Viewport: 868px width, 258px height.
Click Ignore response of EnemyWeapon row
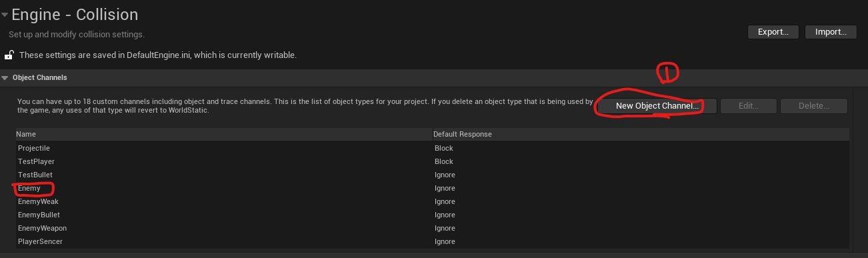pyautogui.click(x=445, y=228)
